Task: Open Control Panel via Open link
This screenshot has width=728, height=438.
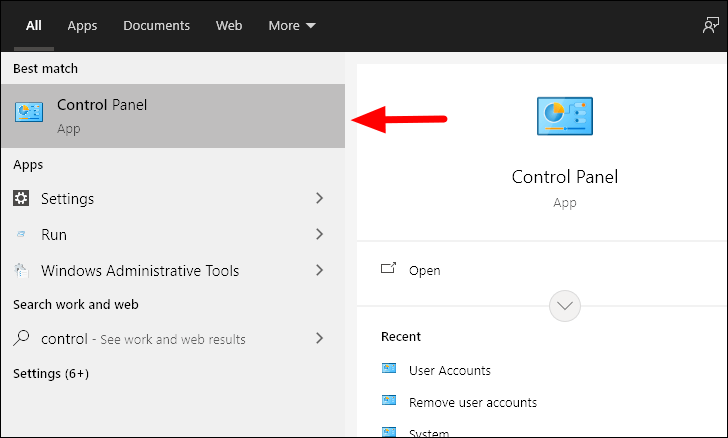Action: click(424, 270)
